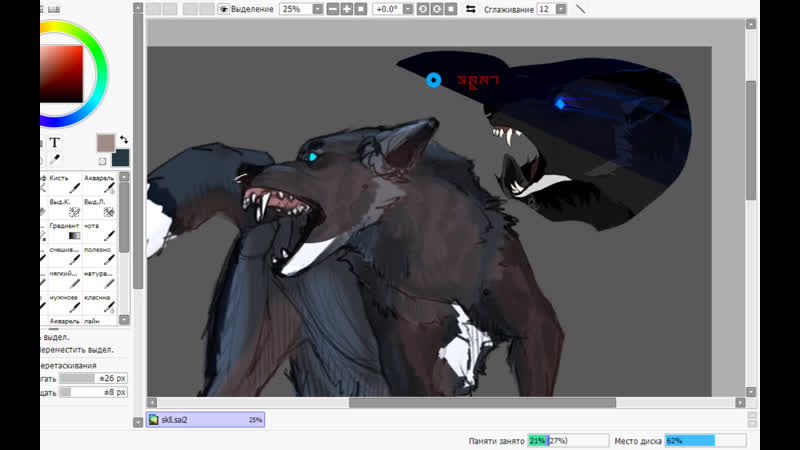Flip the canvas view horizontally
The height and width of the screenshot is (450, 800).
pos(471,9)
